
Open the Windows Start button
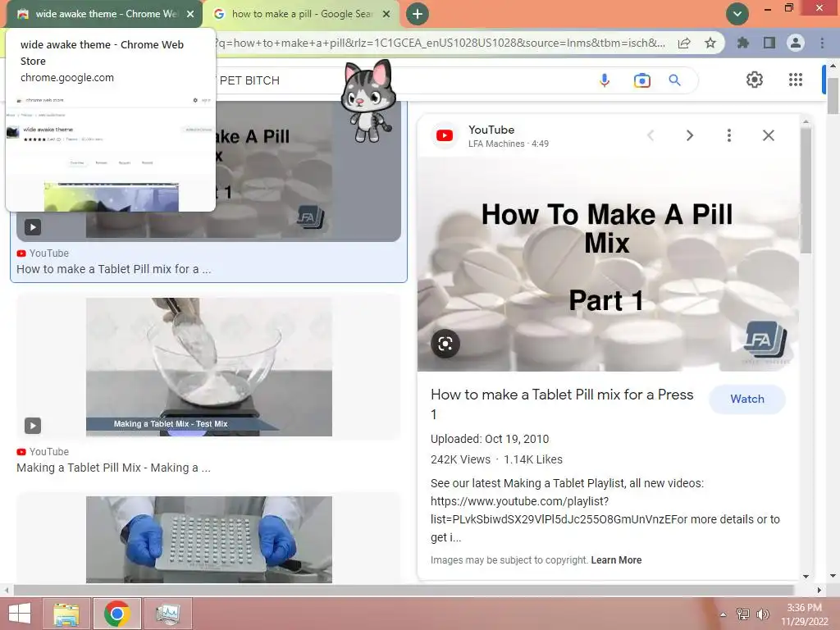click(x=20, y=614)
